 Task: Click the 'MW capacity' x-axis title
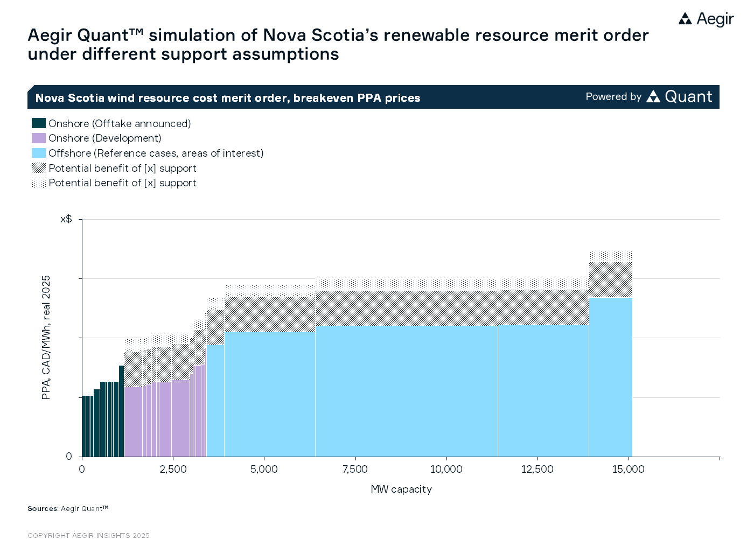[401, 489]
